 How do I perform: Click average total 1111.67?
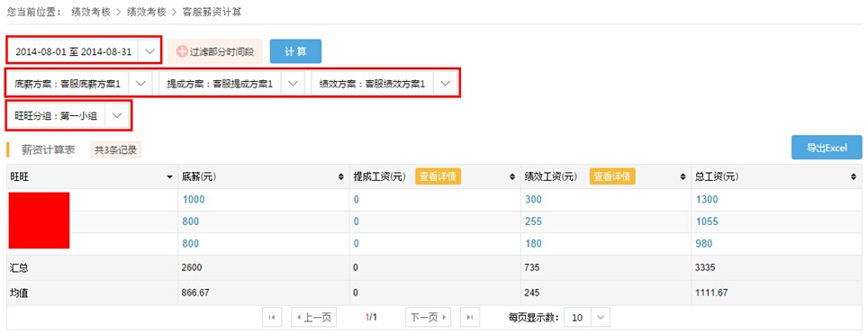pyautogui.click(x=711, y=293)
